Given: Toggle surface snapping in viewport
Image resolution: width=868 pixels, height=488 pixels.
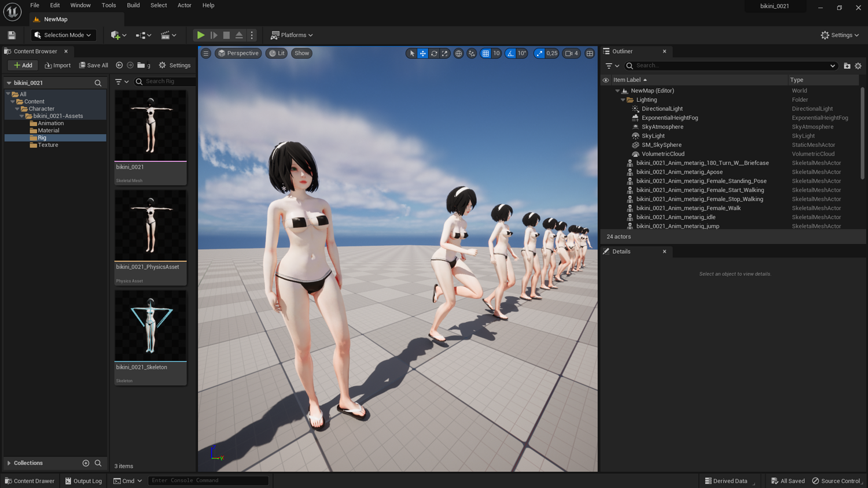Looking at the screenshot, I should pos(472,53).
